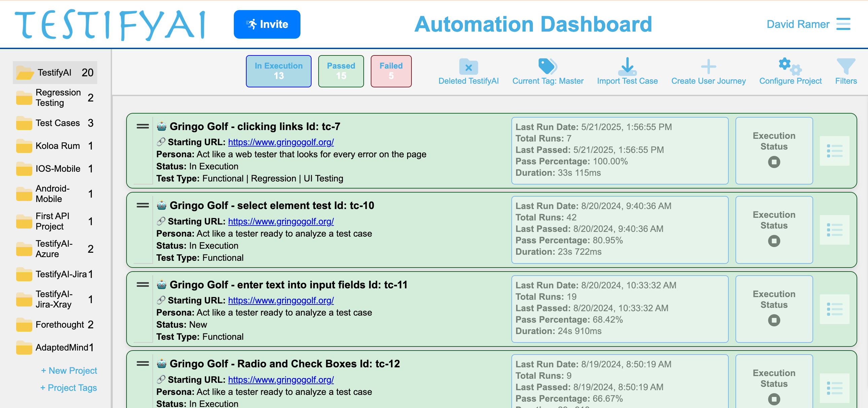Open hamburger menu next to David Ramer
The image size is (868, 408).
[x=843, y=24]
